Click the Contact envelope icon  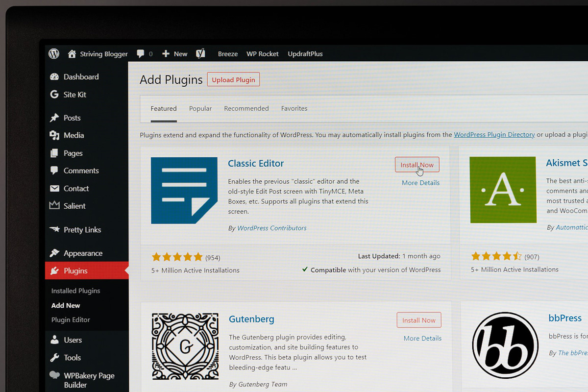point(54,189)
